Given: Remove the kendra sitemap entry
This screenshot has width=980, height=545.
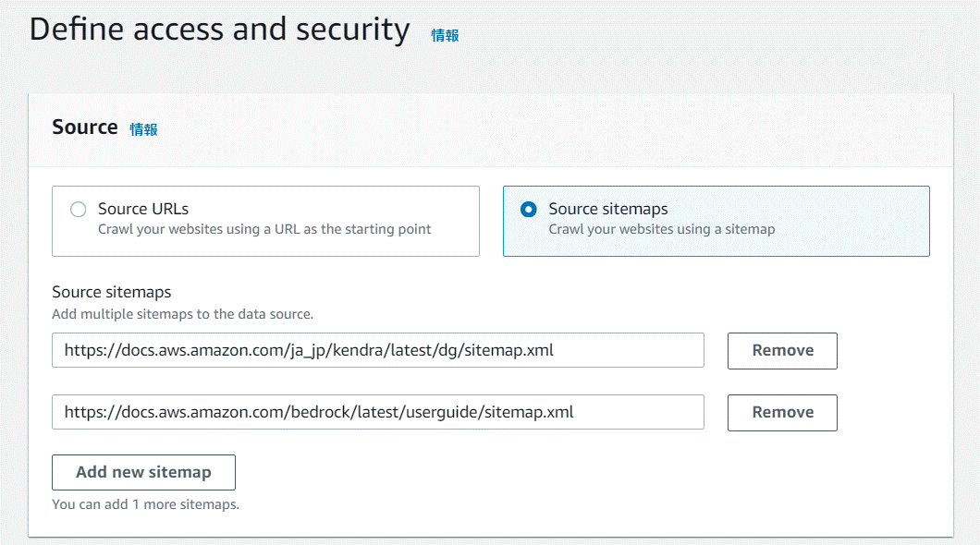Looking at the screenshot, I should point(782,351).
